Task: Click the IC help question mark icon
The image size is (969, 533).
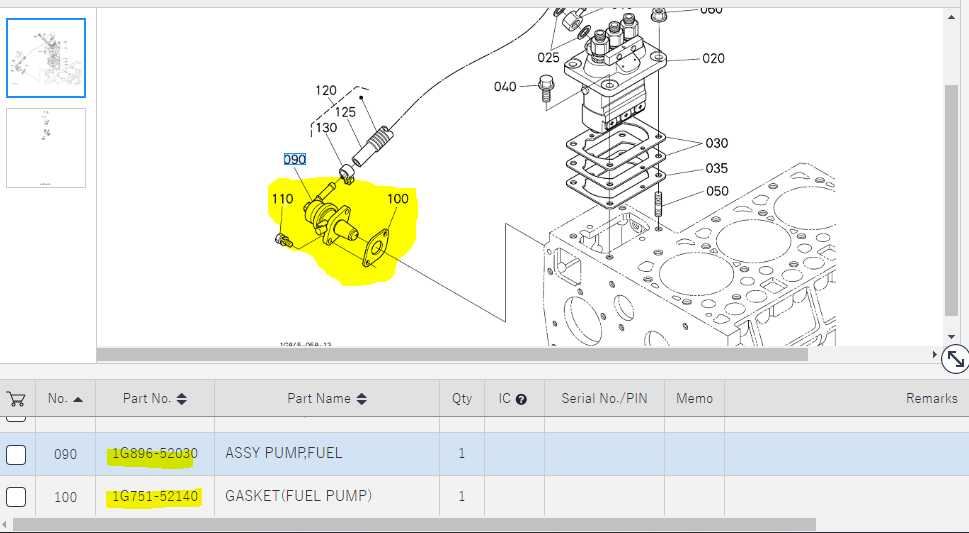Action: 521,399
